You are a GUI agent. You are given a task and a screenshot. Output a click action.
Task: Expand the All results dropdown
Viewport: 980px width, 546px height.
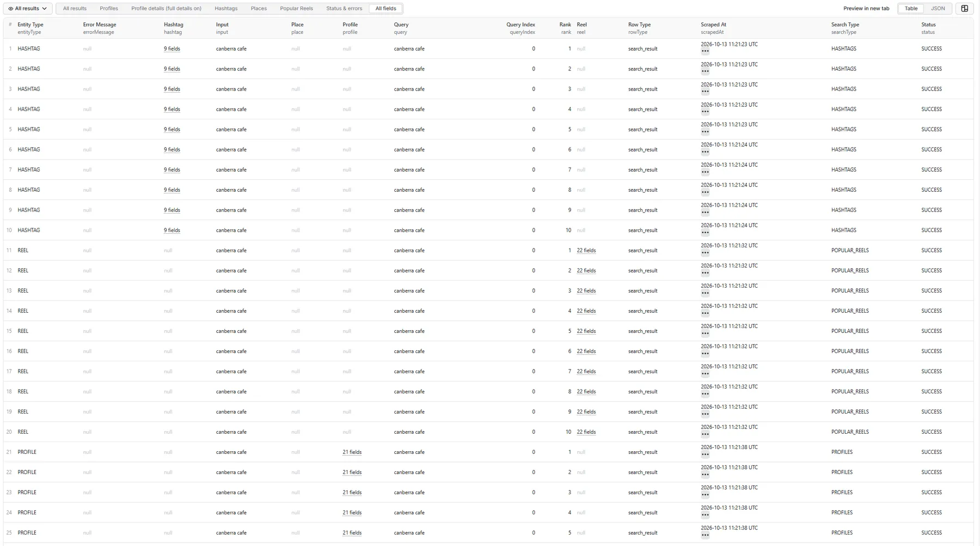[27, 9]
